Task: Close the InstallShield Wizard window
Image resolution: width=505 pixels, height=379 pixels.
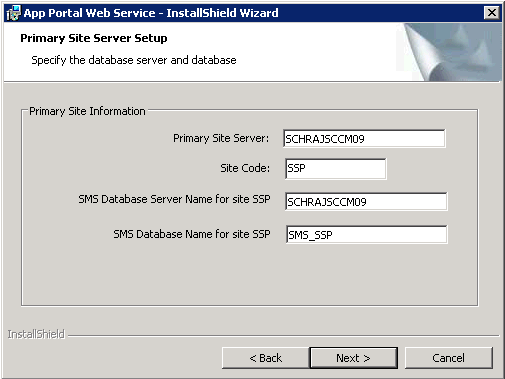Action: tap(492, 13)
